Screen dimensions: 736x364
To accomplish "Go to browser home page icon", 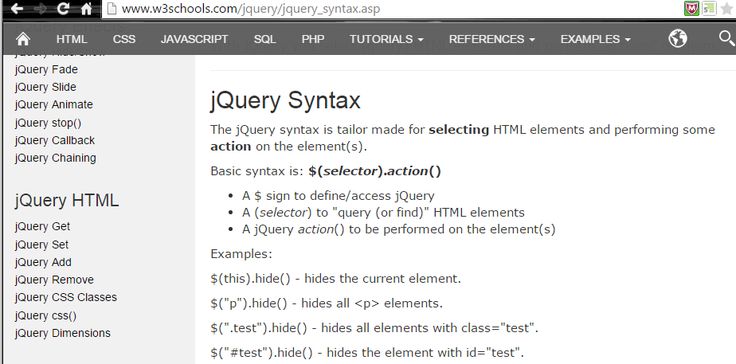I will pos(86,9).
